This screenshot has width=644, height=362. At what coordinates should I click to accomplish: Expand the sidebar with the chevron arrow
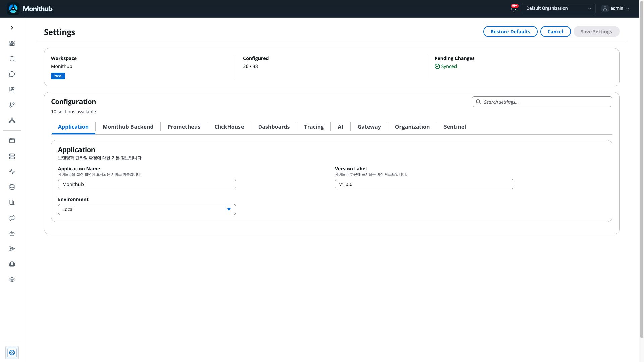pos(12,28)
